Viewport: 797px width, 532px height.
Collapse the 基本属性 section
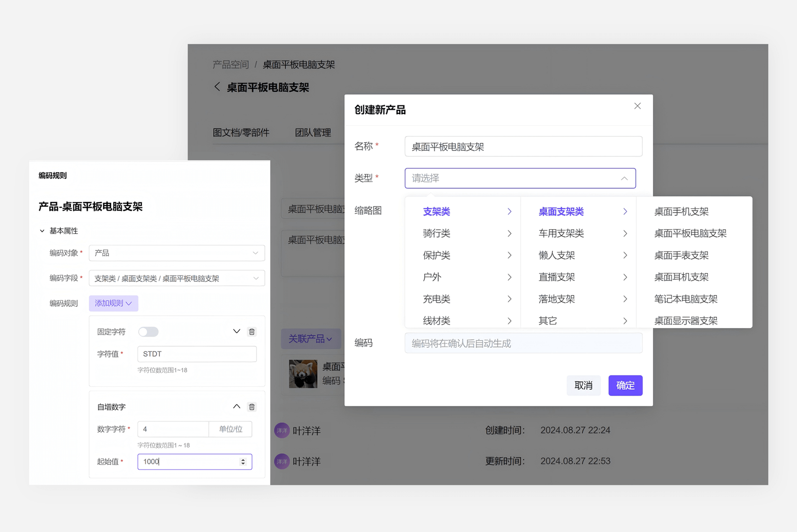coord(42,231)
